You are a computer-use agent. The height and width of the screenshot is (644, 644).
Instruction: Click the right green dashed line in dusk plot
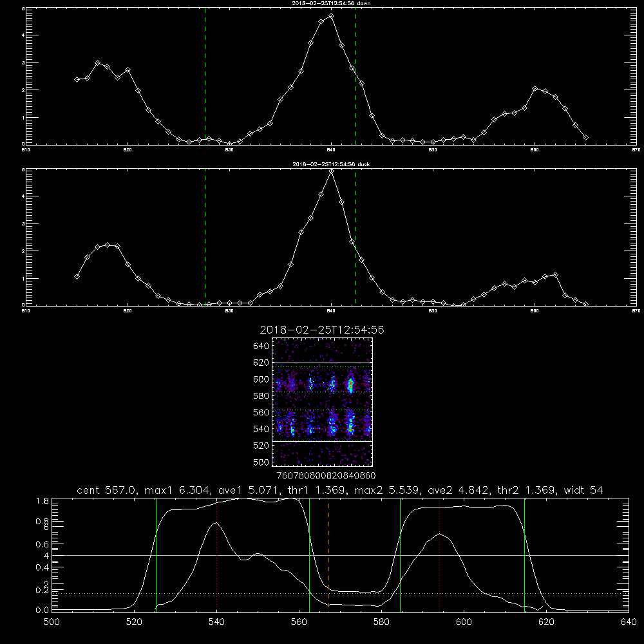[355, 238]
